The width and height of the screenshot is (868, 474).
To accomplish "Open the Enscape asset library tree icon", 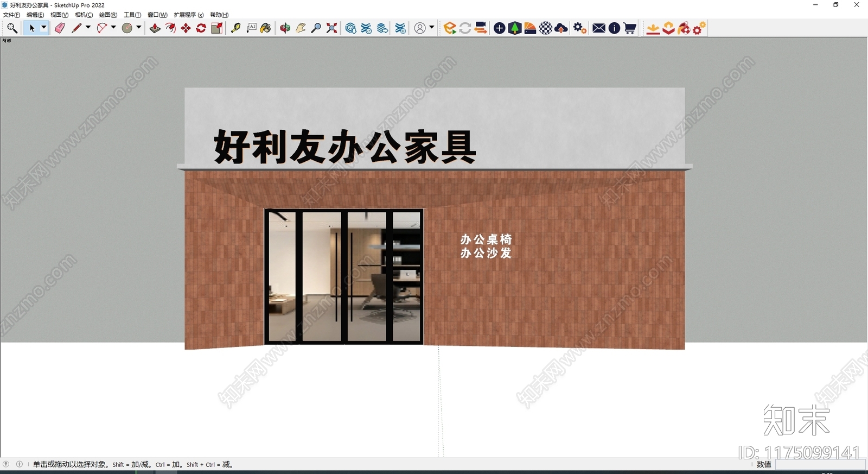I will click(x=515, y=28).
